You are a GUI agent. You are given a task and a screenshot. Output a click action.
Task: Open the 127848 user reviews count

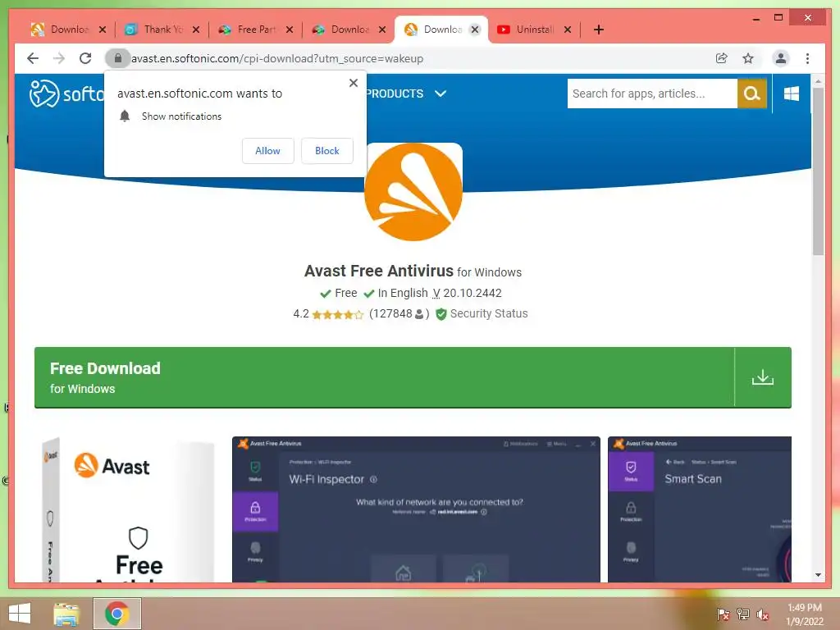(399, 314)
